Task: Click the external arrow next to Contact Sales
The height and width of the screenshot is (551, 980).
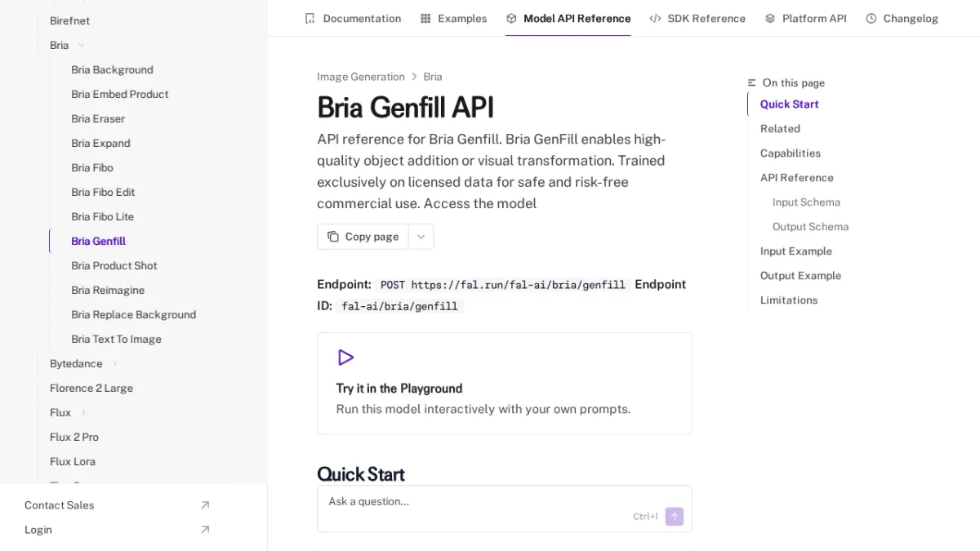Action: click(205, 505)
